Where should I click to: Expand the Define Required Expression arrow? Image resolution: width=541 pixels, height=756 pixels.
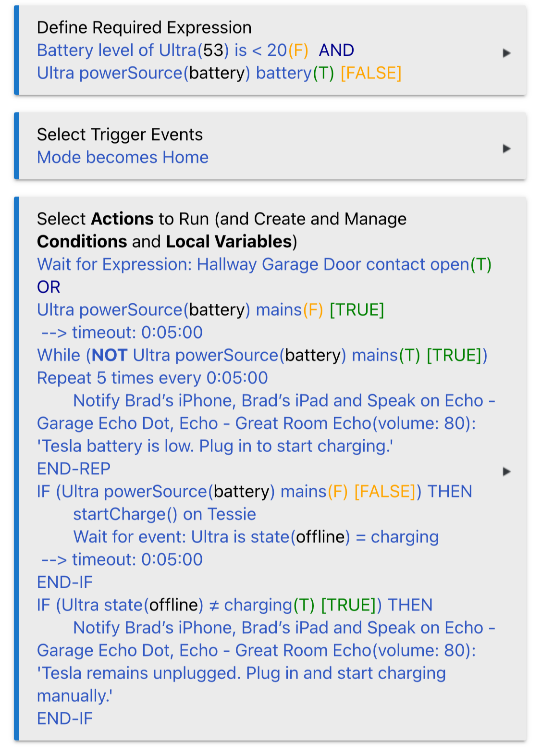pyautogui.click(x=506, y=53)
